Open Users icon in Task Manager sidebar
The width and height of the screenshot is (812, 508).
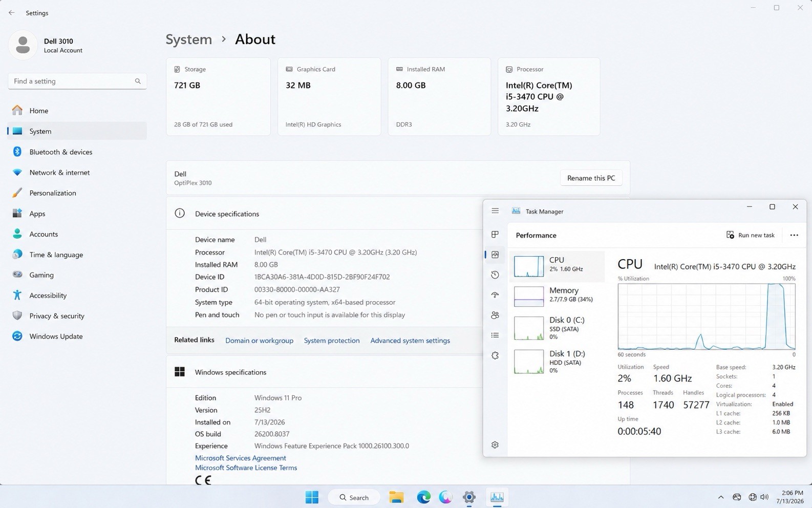point(495,315)
